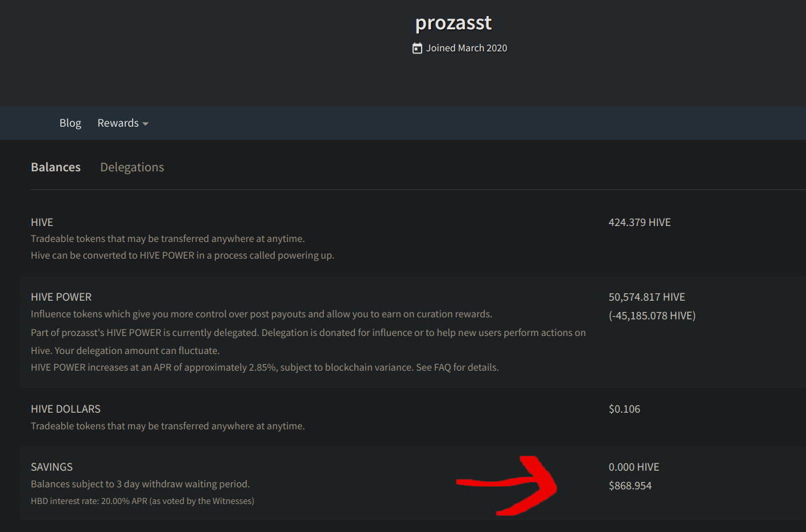The width and height of the screenshot is (806, 532).
Task: Click the SAVINGS section title
Action: pyautogui.click(x=51, y=467)
